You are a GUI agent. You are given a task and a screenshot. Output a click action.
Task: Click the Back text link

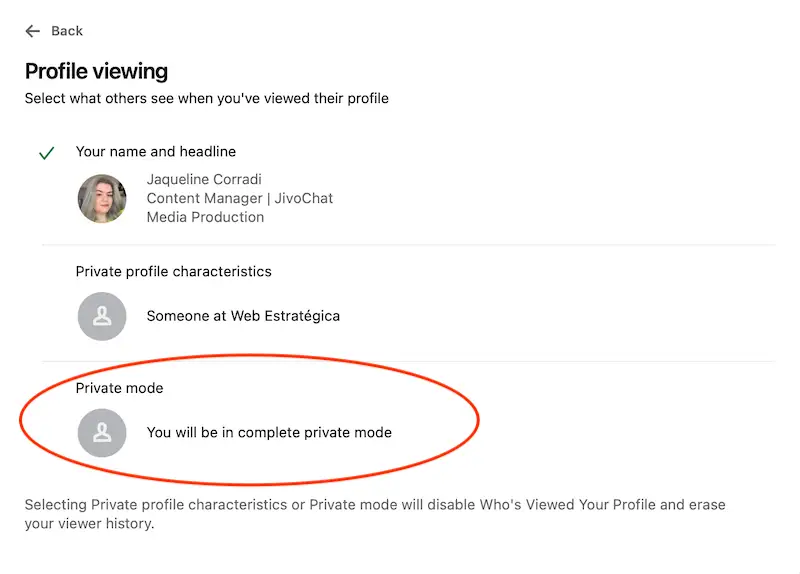pos(67,31)
